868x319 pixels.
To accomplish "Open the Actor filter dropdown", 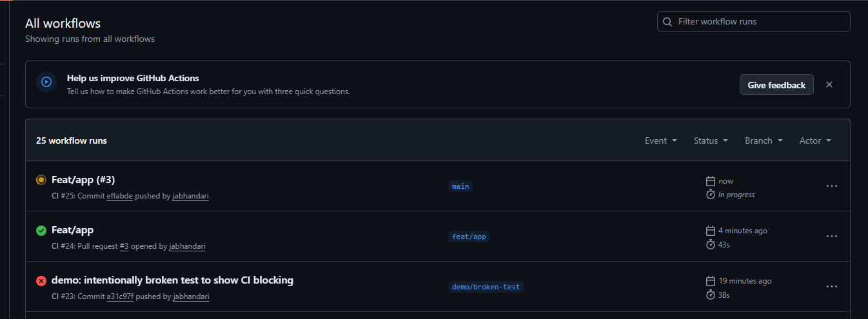I will pos(815,140).
